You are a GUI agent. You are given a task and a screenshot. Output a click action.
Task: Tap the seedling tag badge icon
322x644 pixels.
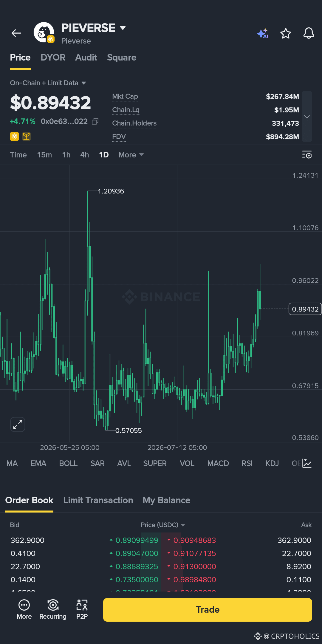pos(27,136)
